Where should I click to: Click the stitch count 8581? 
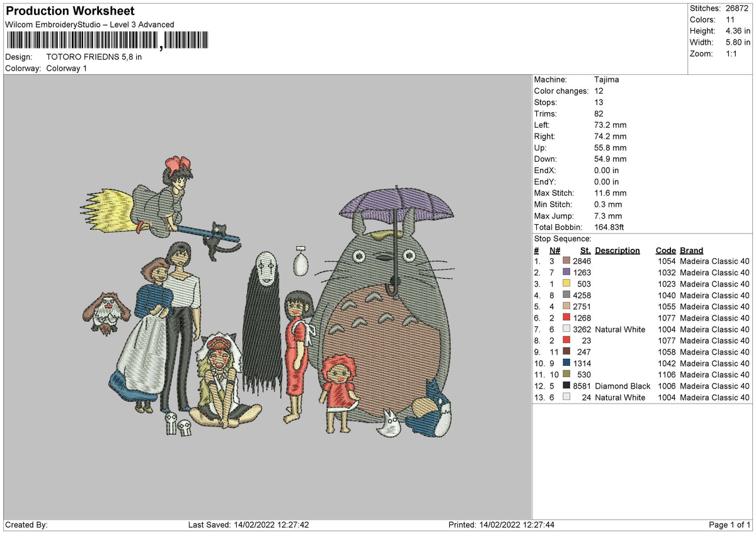pyautogui.click(x=582, y=386)
